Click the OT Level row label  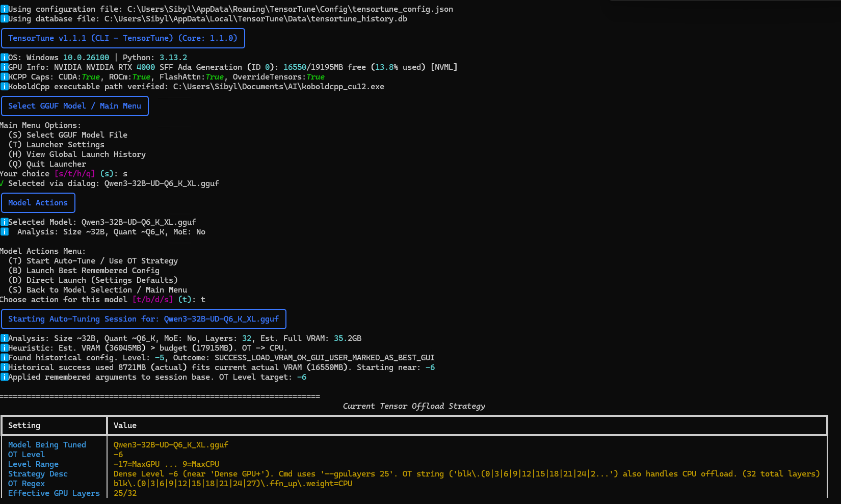click(x=27, y=455)
